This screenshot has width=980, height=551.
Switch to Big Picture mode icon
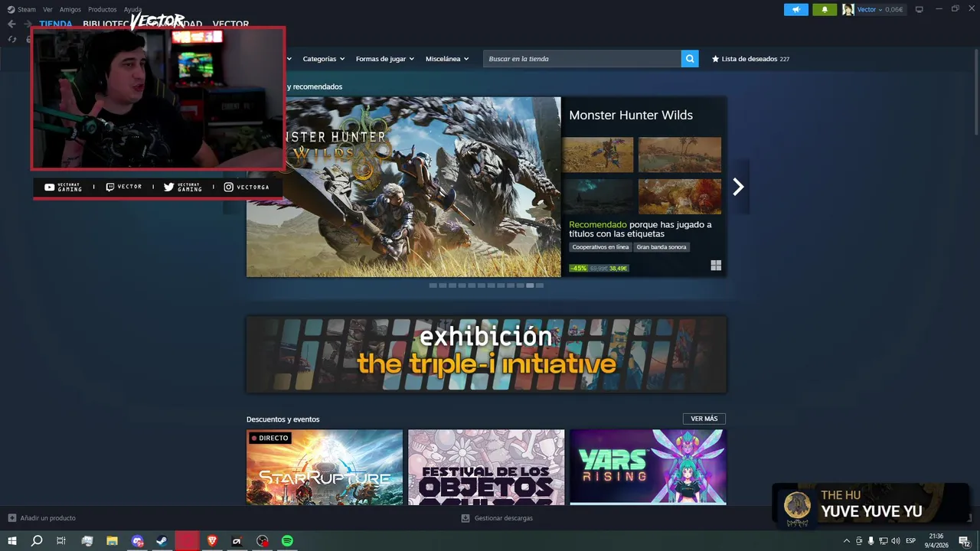[x=919, y=9]
